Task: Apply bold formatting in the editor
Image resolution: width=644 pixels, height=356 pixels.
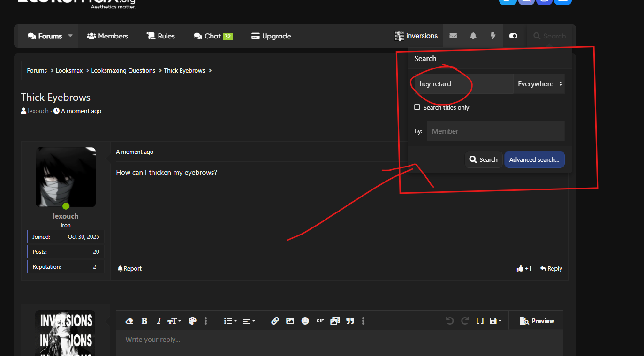Action: 144,321
